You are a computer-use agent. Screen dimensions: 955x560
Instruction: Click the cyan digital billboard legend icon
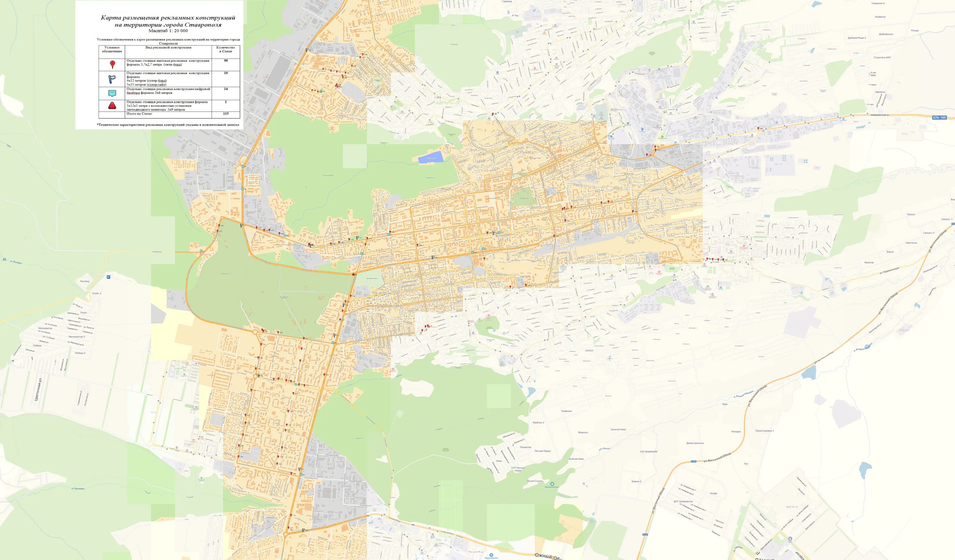[x=112, y=93]
